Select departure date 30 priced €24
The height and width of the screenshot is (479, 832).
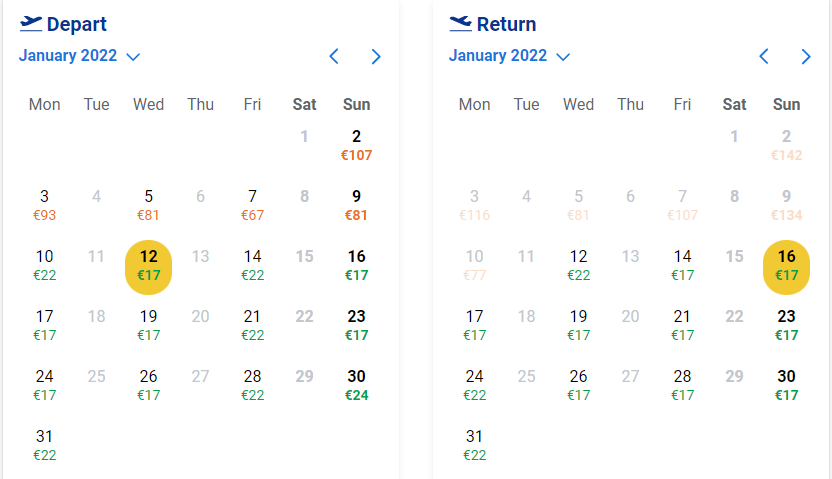[357, 385]
